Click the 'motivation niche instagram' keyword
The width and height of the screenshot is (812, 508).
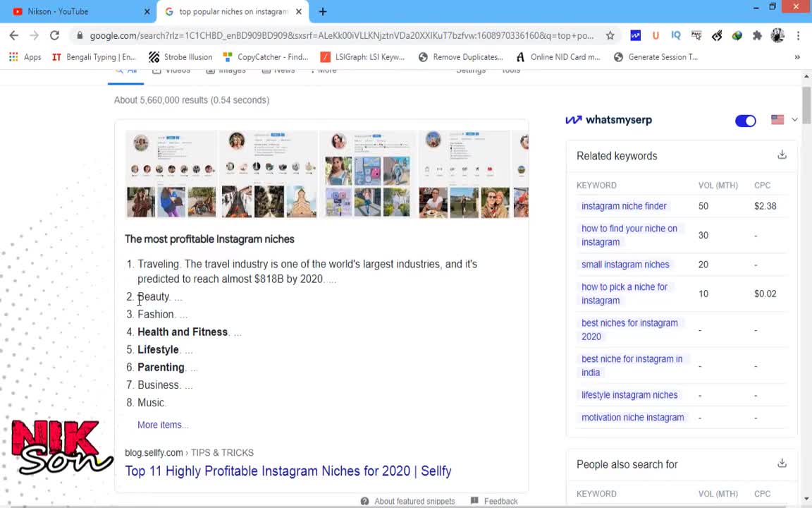(632, 417)
